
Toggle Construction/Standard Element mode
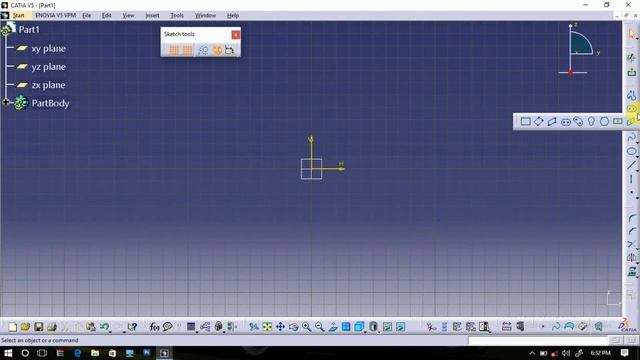(x=203, y=50)
